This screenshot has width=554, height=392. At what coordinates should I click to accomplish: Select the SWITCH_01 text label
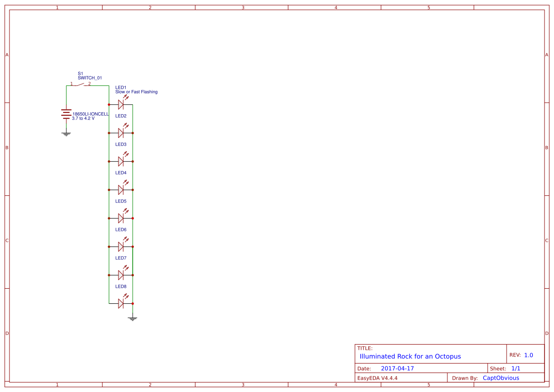point(90,78)
